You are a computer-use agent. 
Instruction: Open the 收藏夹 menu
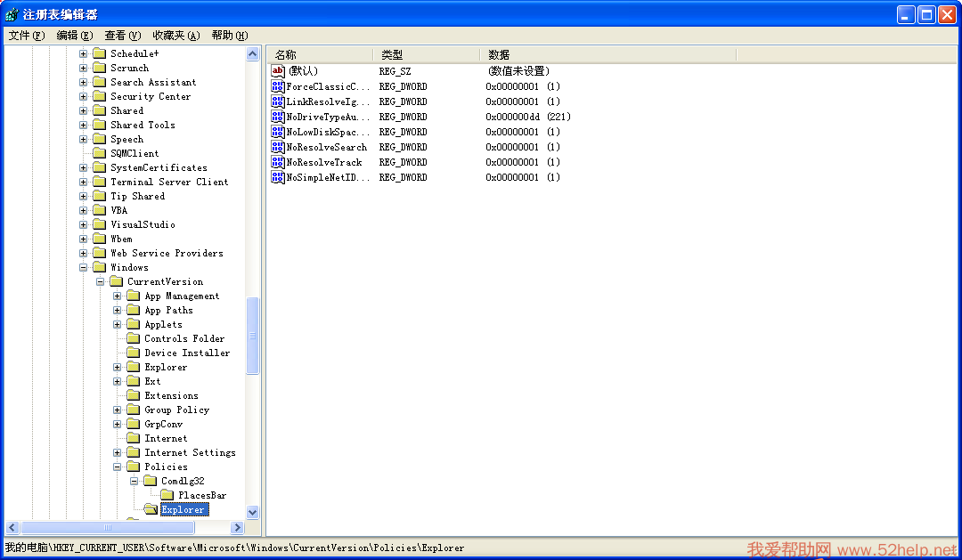(x=175, y=36)
